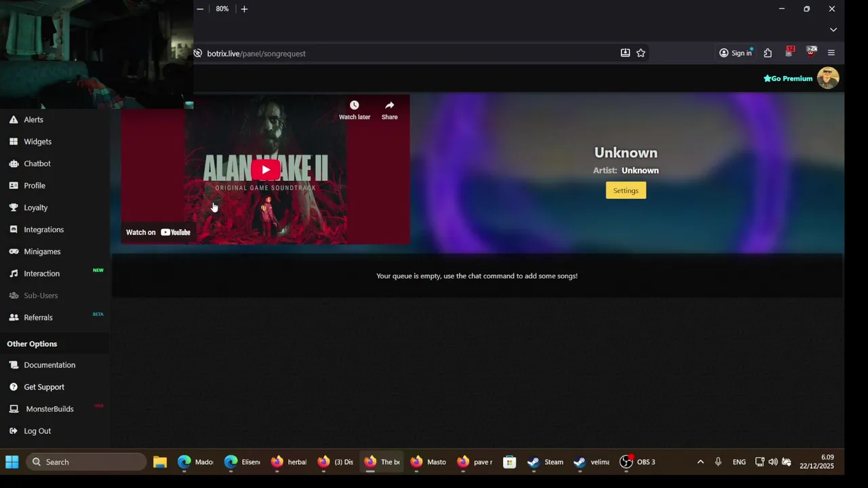Click the YouTube Share arrow icon

(x=389, y=105)
